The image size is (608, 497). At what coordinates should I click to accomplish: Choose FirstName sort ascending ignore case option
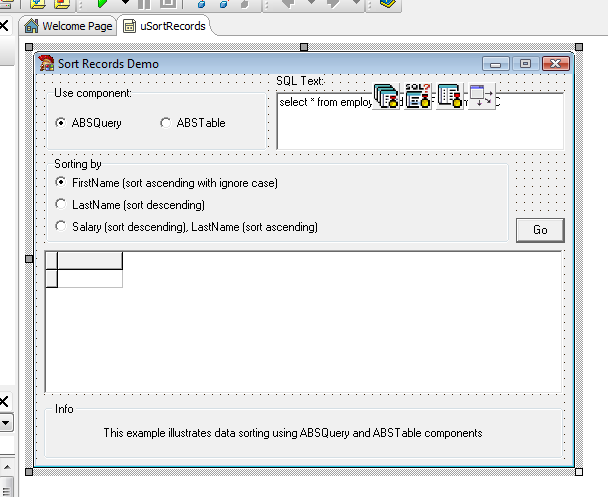click(62, 183)
